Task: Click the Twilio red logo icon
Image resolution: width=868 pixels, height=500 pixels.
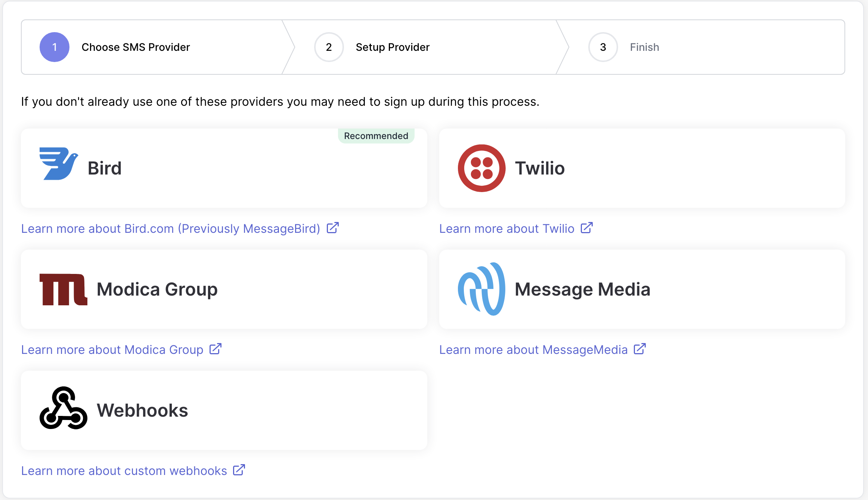Action: 481,168
